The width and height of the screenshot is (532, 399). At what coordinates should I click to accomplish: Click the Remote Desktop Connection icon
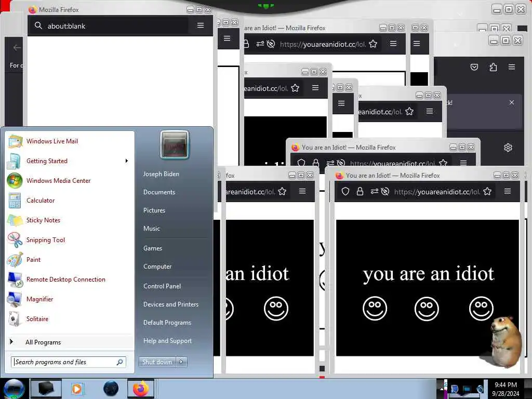15,279
